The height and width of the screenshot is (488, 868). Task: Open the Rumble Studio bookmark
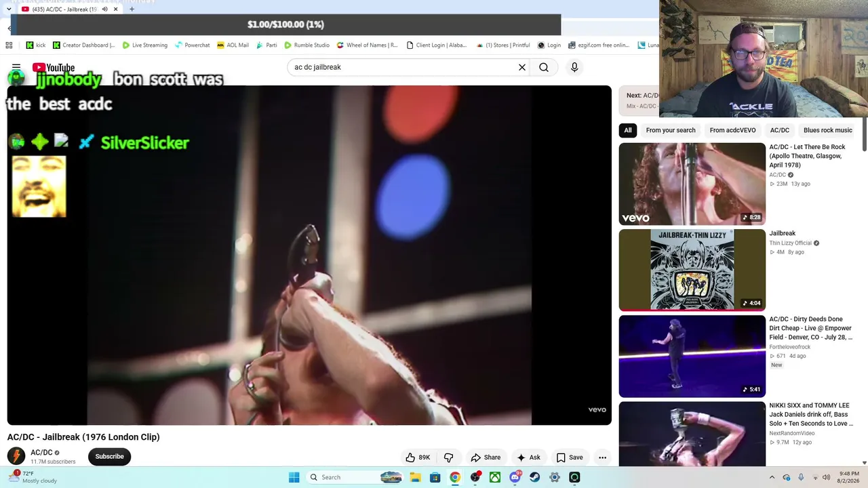tap(307, 45)
